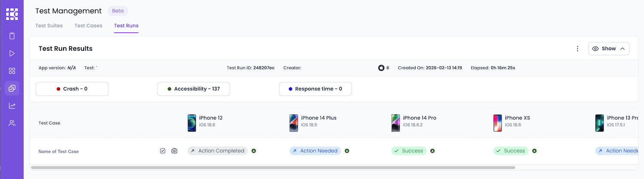
Task: Open the Success status for iPhone 14 Pro
Action: click(409, 151)
